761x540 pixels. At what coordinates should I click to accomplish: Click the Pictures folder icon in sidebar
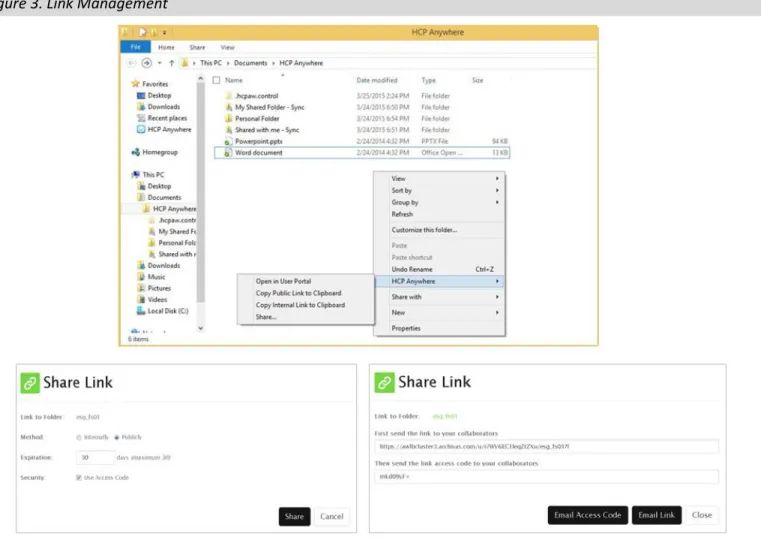pyautogui.click(x=141, y=288)
